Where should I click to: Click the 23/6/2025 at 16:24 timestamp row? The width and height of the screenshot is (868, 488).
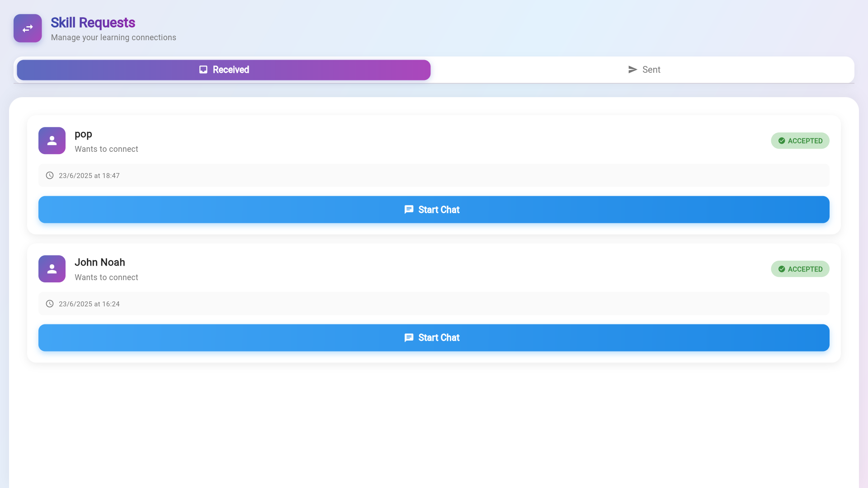(x=89, y=304)
